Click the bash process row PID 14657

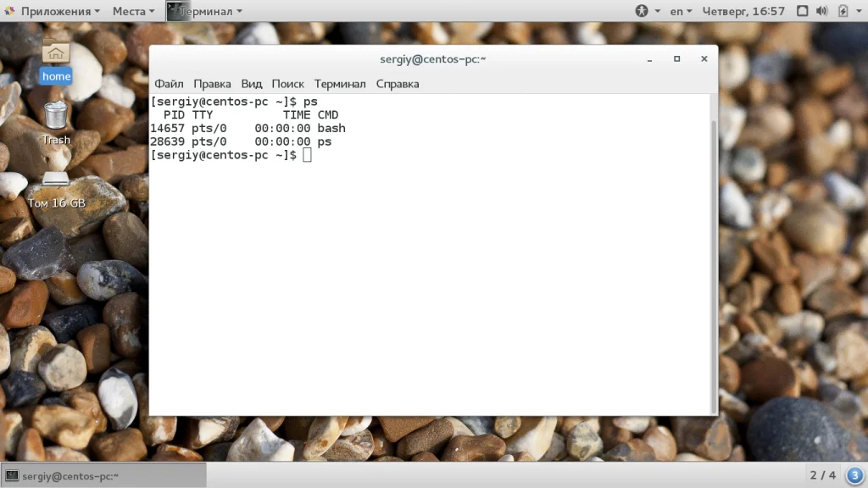coord(248,129)
